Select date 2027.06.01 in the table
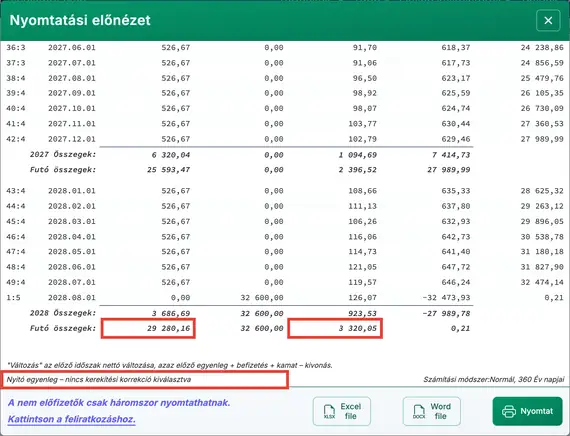 tap(72, 48)
